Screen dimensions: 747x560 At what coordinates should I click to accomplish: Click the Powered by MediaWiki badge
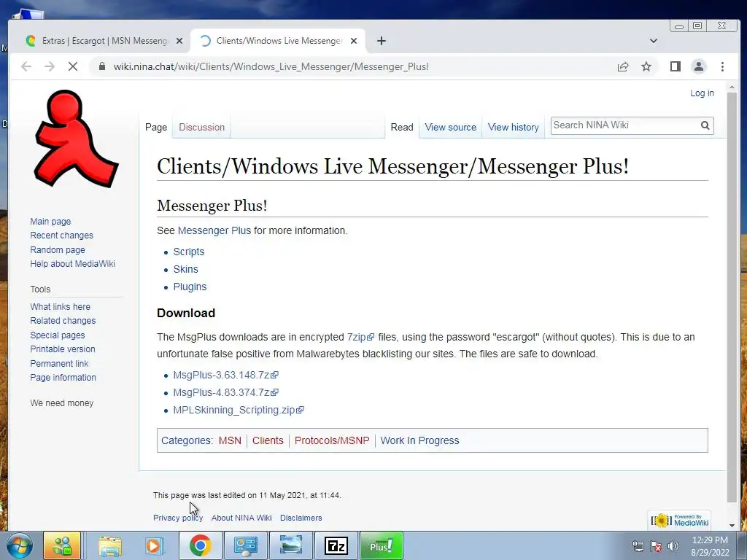[679, 520]
